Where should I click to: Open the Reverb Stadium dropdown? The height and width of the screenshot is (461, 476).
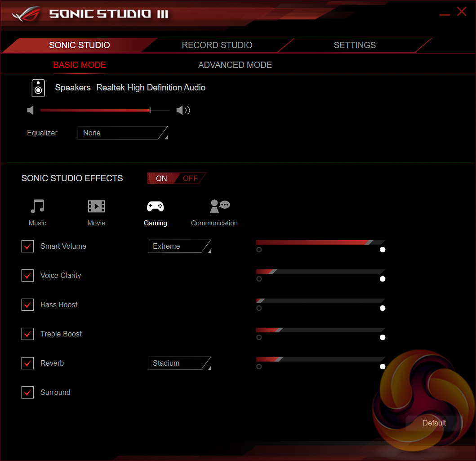tap(179, 363)
